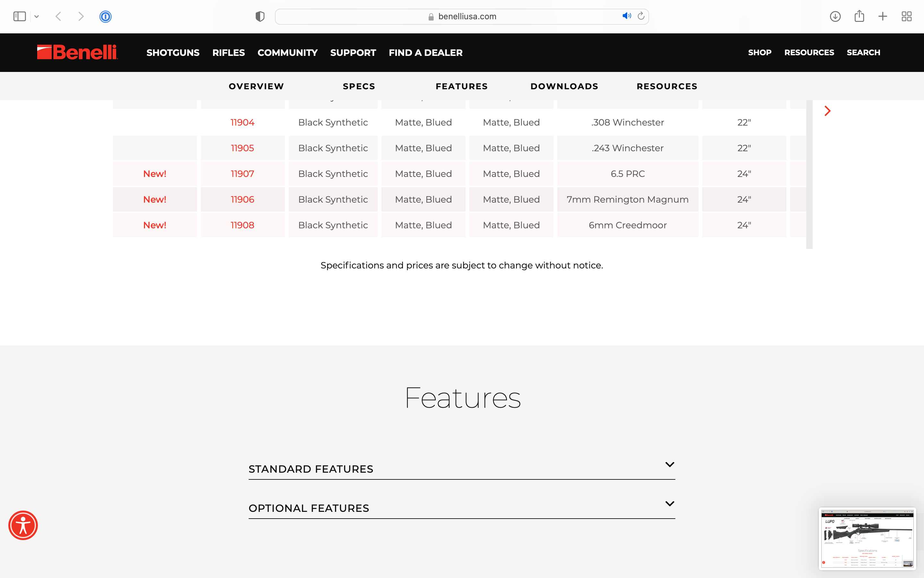Go back with the browser back arrow
This screenshot has width=924, height=578.
(58, 16)
